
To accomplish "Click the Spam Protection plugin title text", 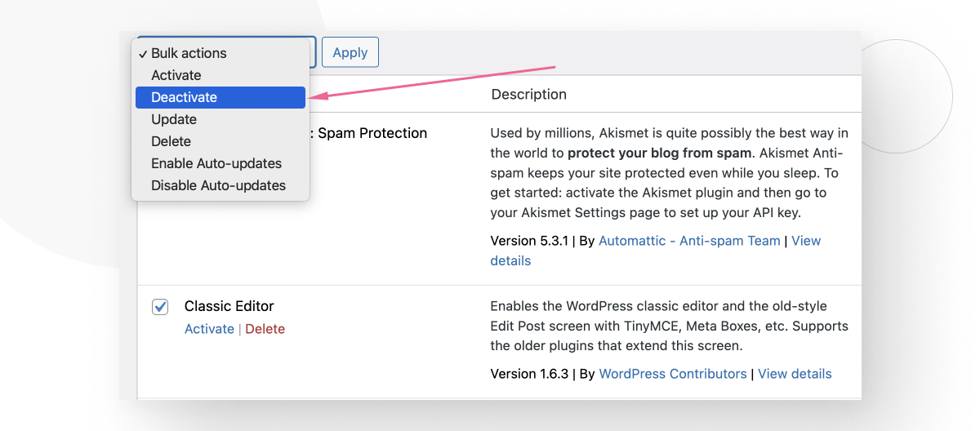I will (372, 133).
